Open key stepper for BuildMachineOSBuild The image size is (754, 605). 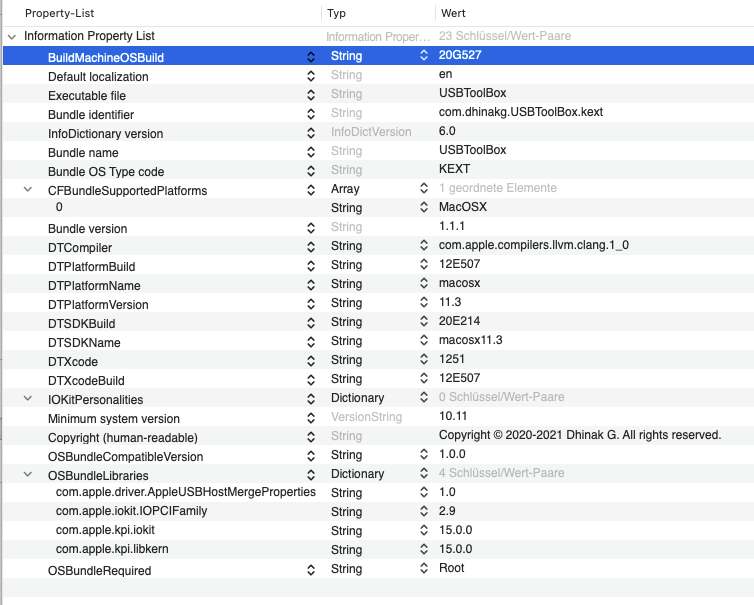311,57
